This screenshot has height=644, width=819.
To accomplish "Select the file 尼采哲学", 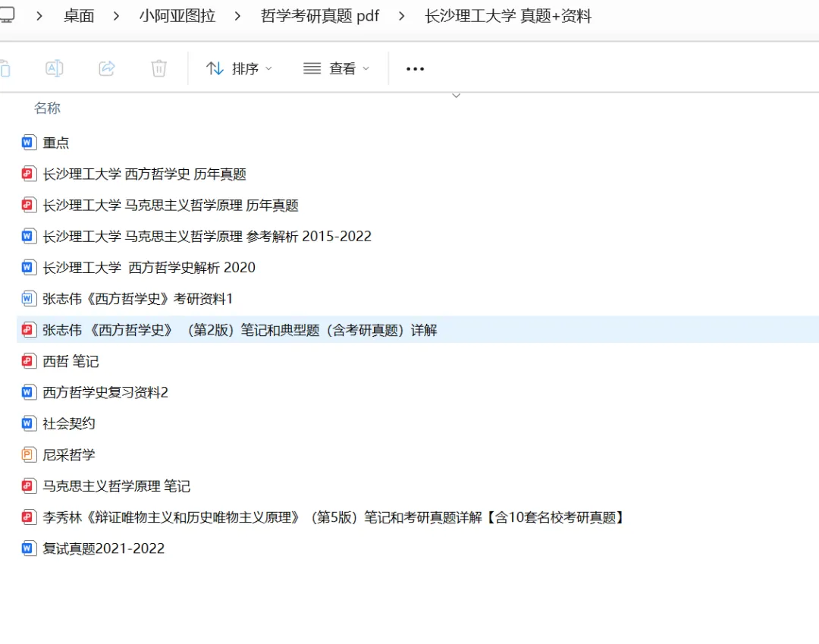I will (69, 454).
